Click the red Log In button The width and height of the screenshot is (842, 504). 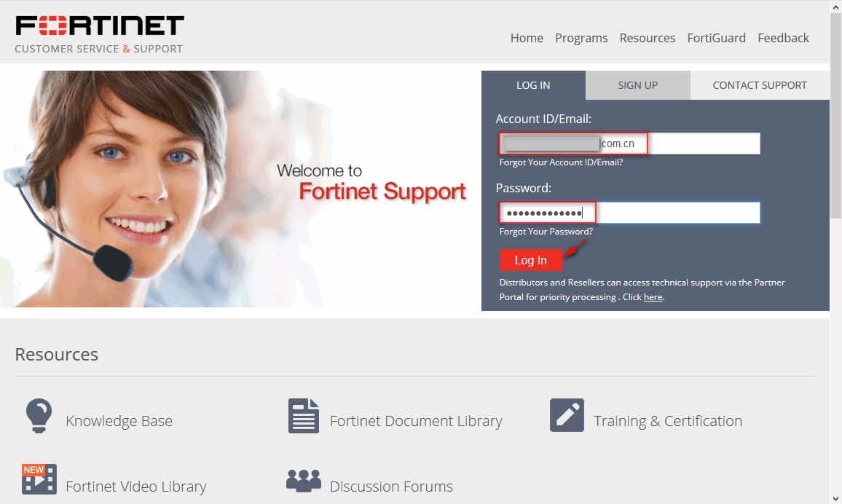pos(530,260)
